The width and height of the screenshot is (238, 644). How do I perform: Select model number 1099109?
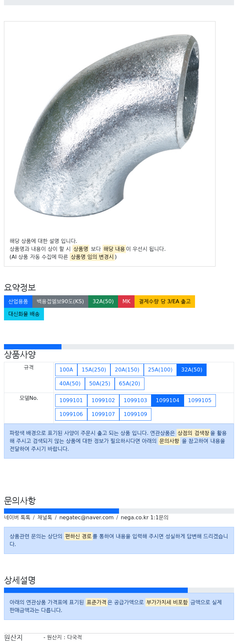135,414
